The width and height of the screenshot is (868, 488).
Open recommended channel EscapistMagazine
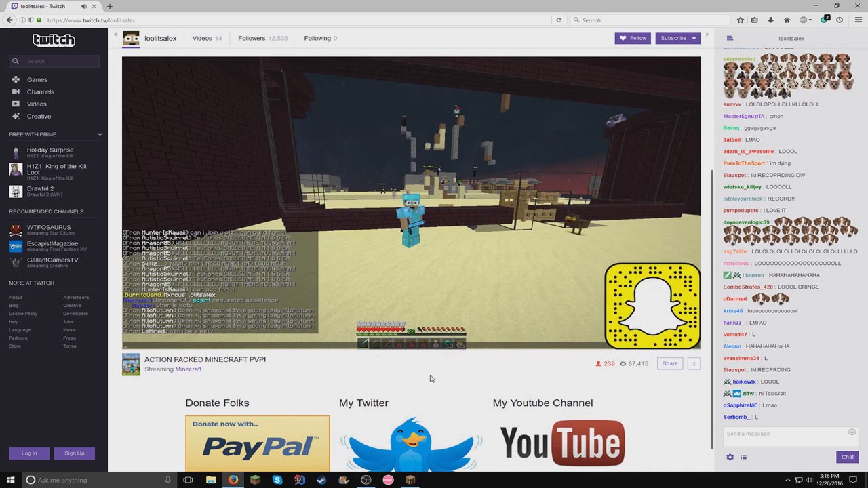pyautogui.click(x=52, y=246)
